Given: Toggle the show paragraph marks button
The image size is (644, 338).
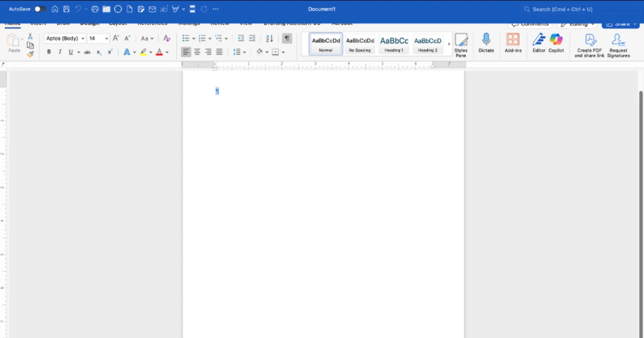Looking at the screenshot, I should point(287,38).
